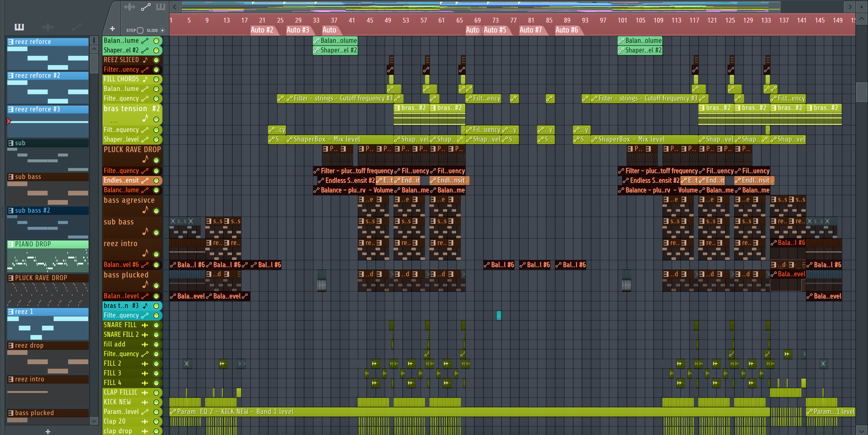Toggle the SLIDE radio option
This screenshot has height=435, width=868.
point(162,30)
